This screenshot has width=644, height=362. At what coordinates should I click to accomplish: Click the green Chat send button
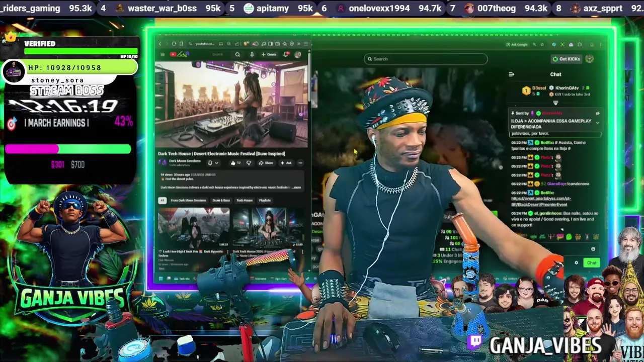[x=592, y=262]
